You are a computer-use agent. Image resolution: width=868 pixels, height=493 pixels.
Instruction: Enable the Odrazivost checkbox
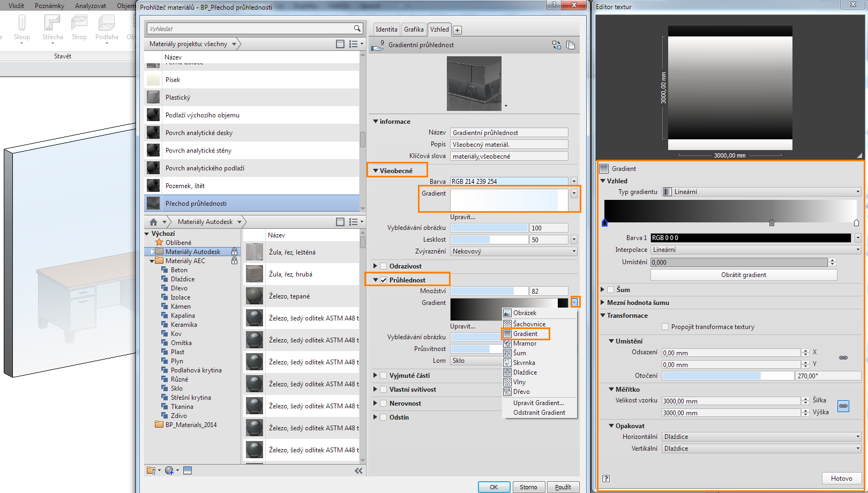(x=384, y=266)
